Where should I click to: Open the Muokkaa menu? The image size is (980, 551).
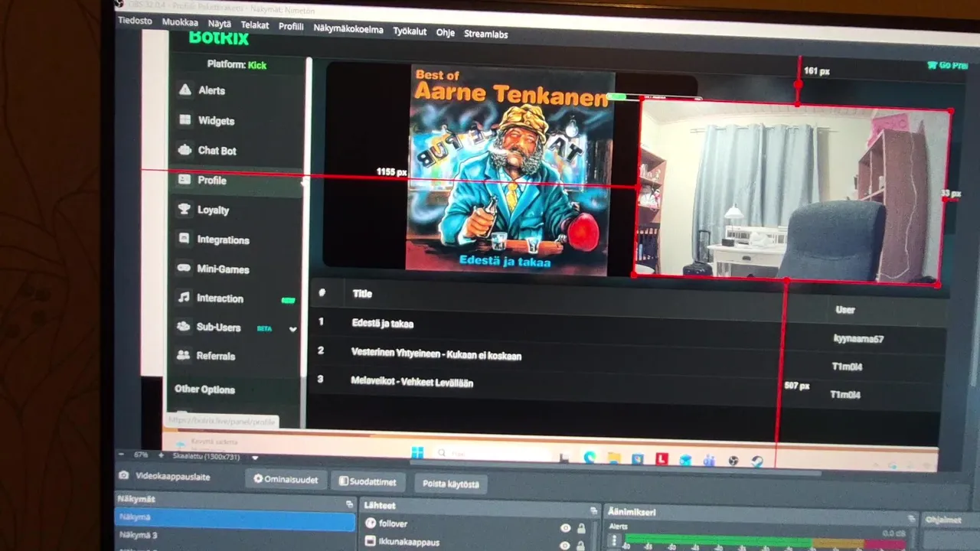coord(180,22)
